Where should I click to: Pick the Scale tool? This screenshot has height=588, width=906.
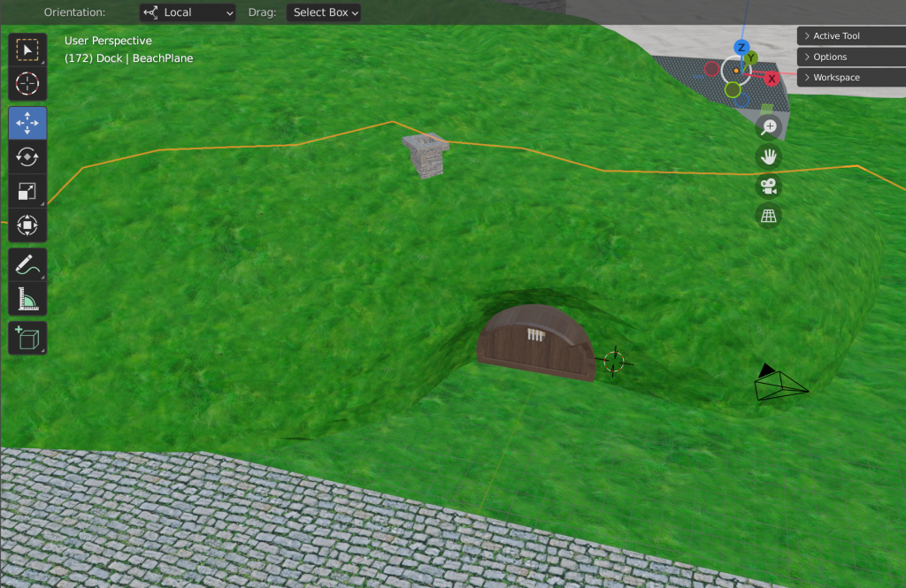(x=27, y=191)
